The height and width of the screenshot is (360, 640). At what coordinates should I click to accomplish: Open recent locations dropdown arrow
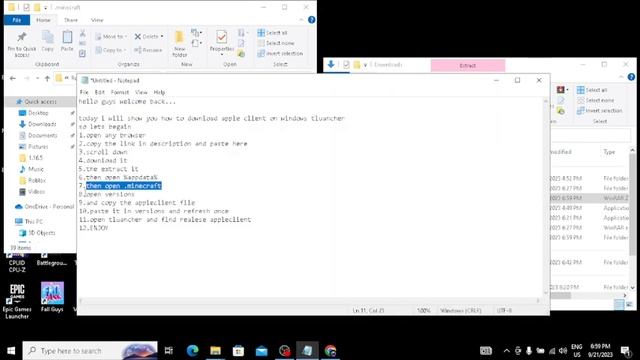(x=37, y=78)
